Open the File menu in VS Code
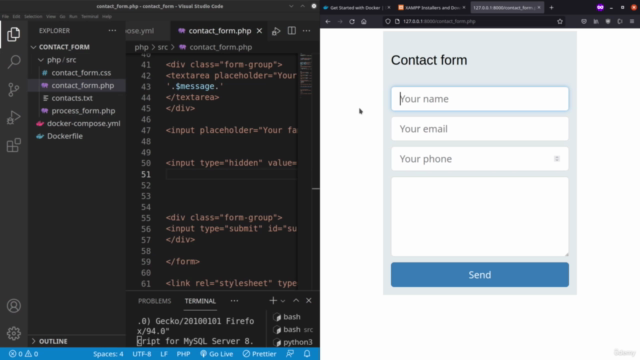This screenshot has height=360, width=640. [5, 17]
